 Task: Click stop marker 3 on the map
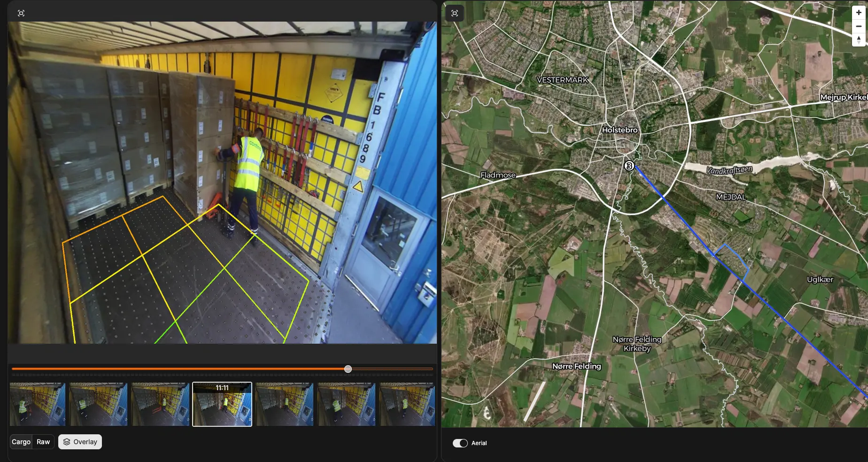629,166
